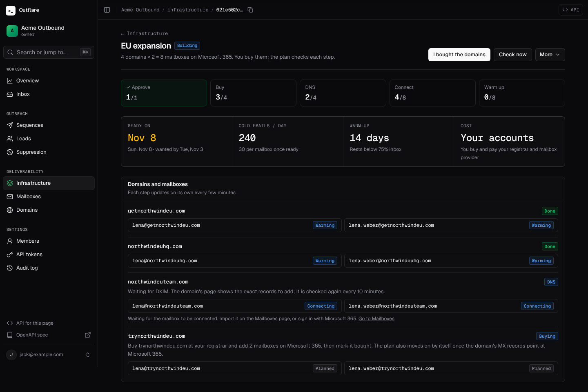Click the Search or jump to field
Image resolution: width=588 pixels, height=392 pixels.
tap(49, 52)
